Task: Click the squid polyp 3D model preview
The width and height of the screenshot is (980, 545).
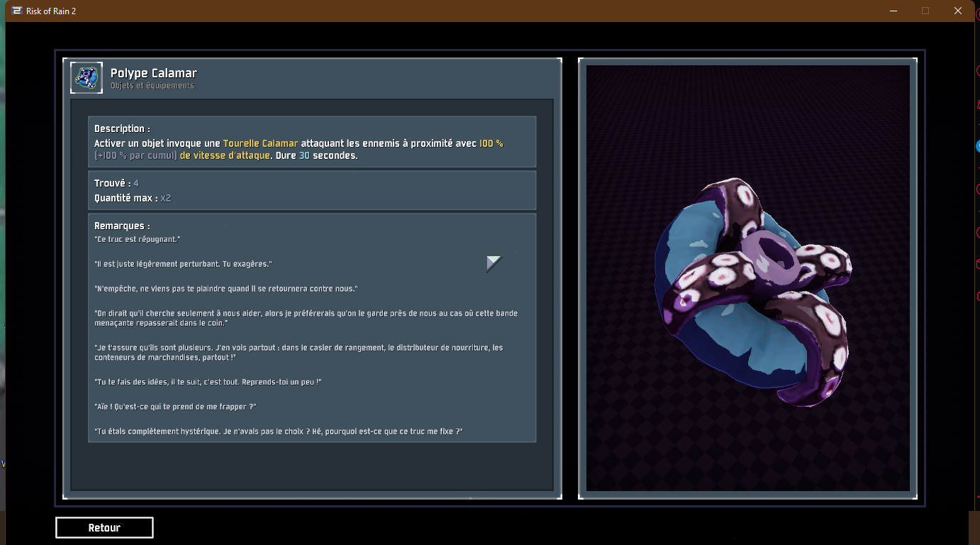Action: pyautogui.click(x=752, y=291)
